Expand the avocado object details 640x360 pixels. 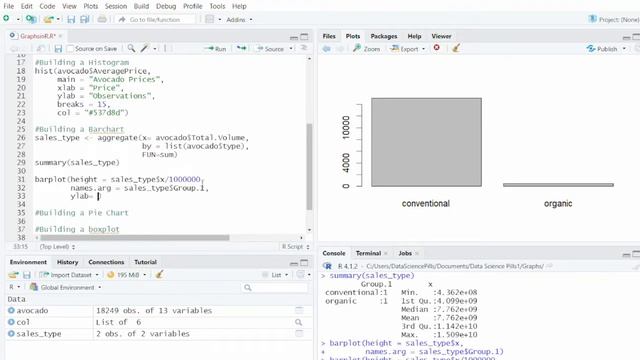click(11, 310)
